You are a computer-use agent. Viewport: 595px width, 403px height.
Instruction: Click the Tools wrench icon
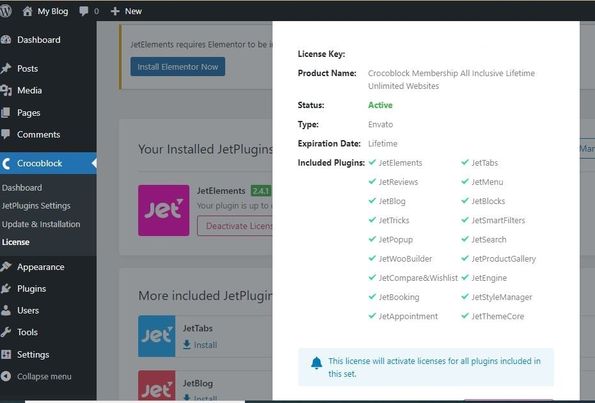pos(6,332)
